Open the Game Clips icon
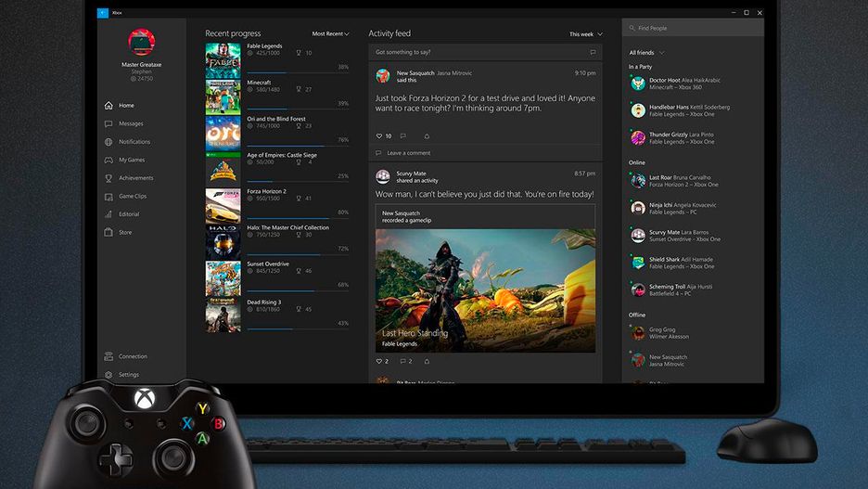 tap(108, 197)
